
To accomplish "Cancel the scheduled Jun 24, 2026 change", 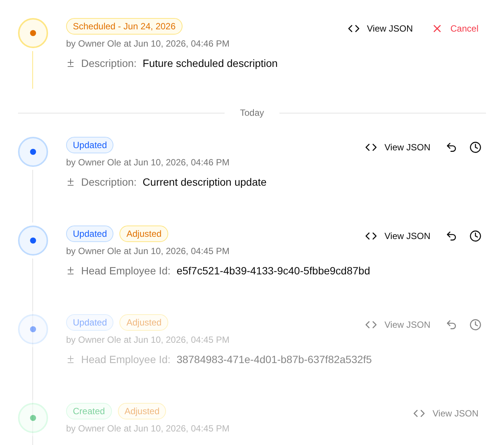I will tap(456, 29).
